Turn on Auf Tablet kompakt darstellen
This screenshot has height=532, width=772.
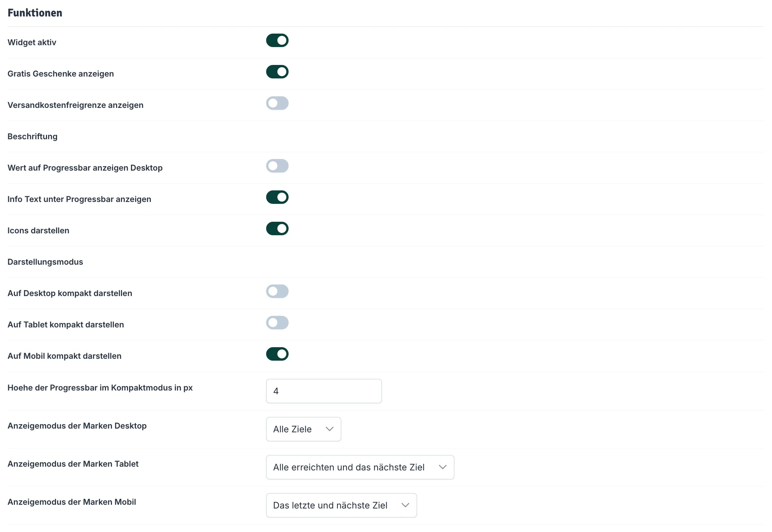tap(277, 323)
